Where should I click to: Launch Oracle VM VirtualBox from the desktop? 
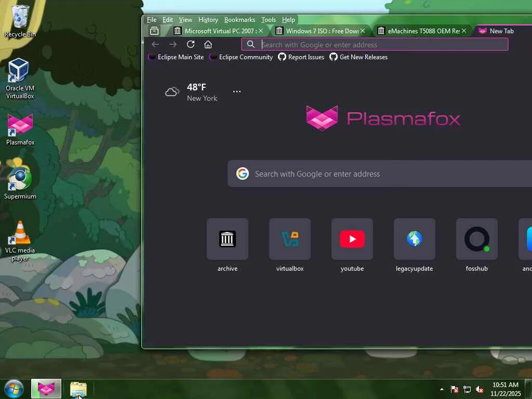click(20, 78)
